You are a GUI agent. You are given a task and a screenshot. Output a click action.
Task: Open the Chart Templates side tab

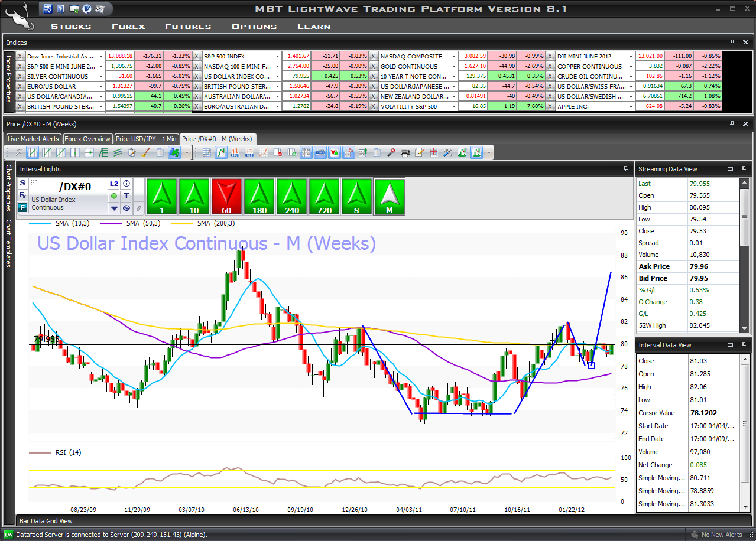click(8, 243)
